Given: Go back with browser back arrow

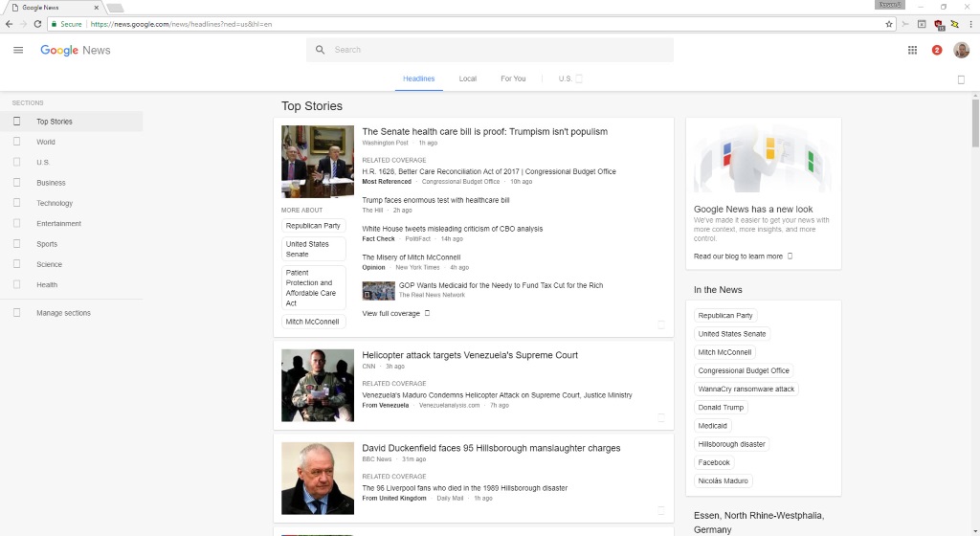Looking at the screenshot, I should 9,24.
